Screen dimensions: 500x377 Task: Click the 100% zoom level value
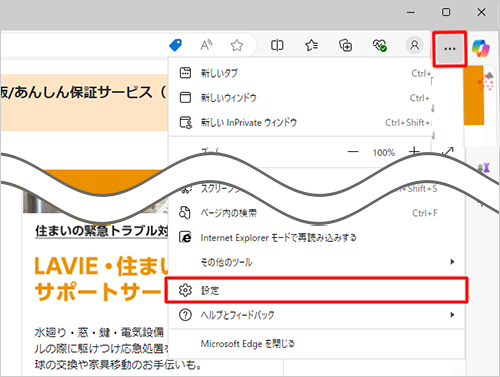[384, 153]
